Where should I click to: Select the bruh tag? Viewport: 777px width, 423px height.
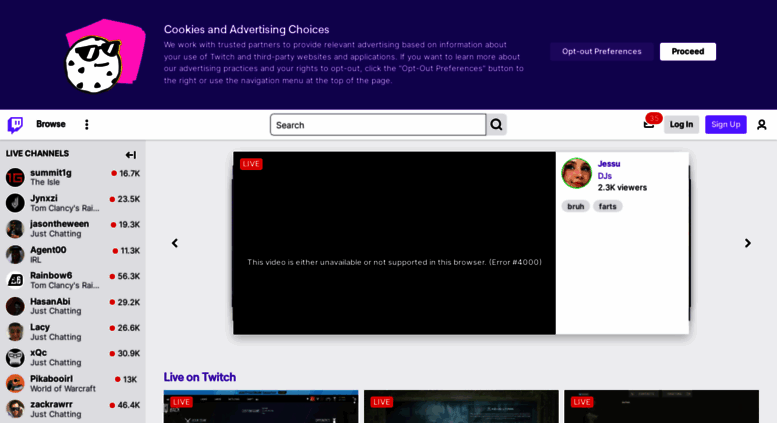pos(575,207)
